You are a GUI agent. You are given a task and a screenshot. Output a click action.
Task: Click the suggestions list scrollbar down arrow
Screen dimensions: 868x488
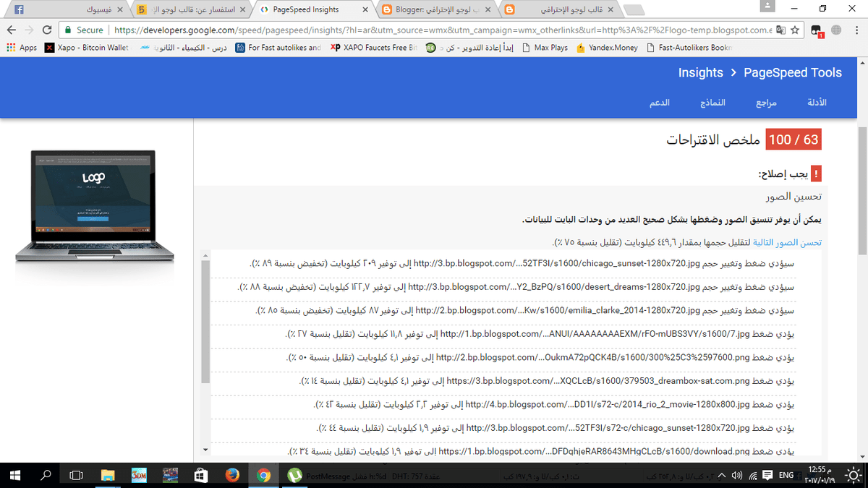[x=205, y=450]
